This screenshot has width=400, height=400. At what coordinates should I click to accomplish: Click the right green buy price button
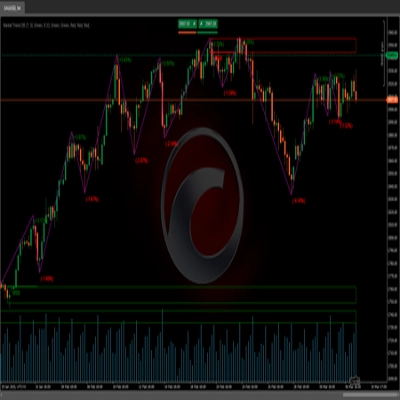point(208,24)
